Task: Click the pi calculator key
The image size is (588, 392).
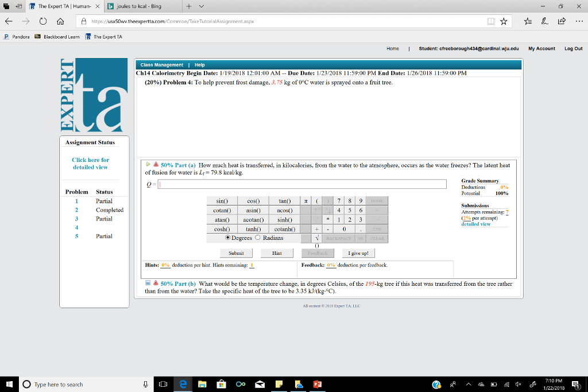Action: [306, 201]
